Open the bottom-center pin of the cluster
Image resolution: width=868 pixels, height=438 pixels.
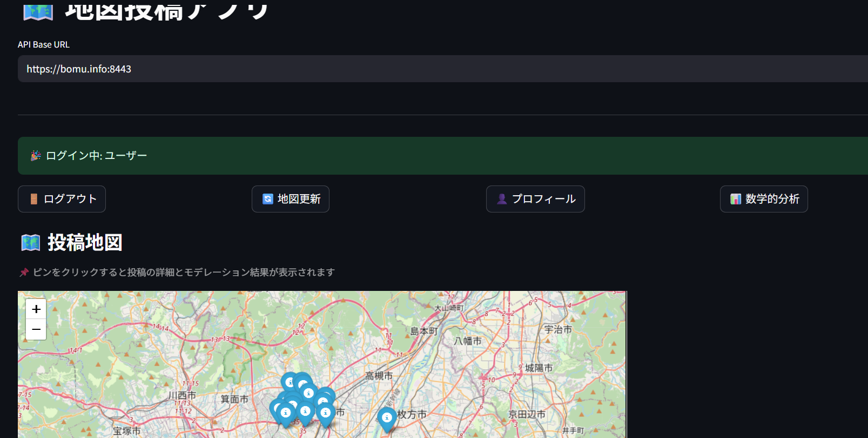click(305, 412)
